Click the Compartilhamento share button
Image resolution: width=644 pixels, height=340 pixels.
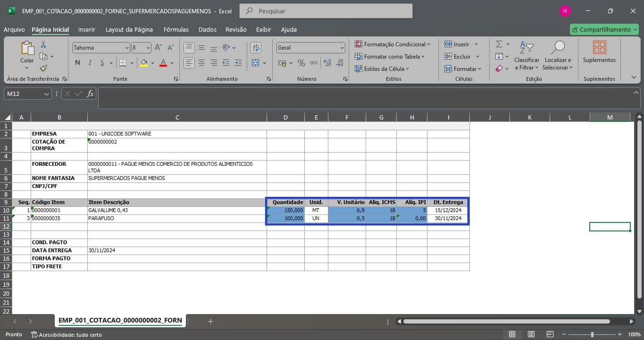pos(604,29)
